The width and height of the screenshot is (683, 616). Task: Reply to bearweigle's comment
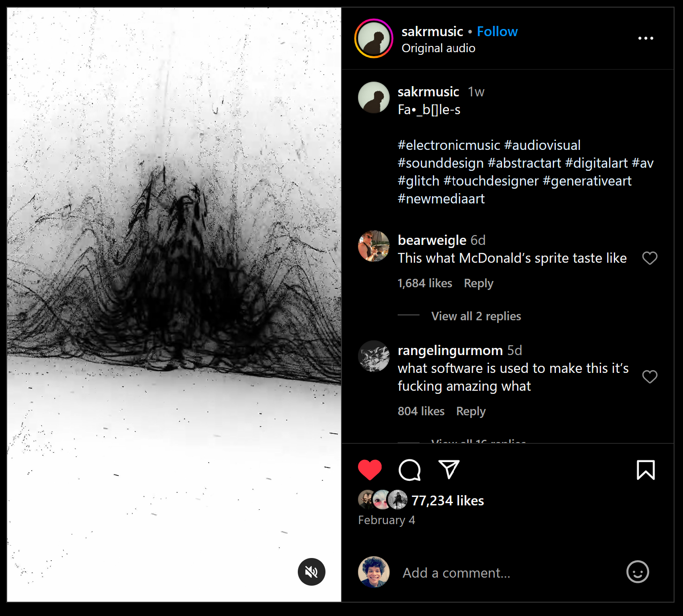(478, 283)
